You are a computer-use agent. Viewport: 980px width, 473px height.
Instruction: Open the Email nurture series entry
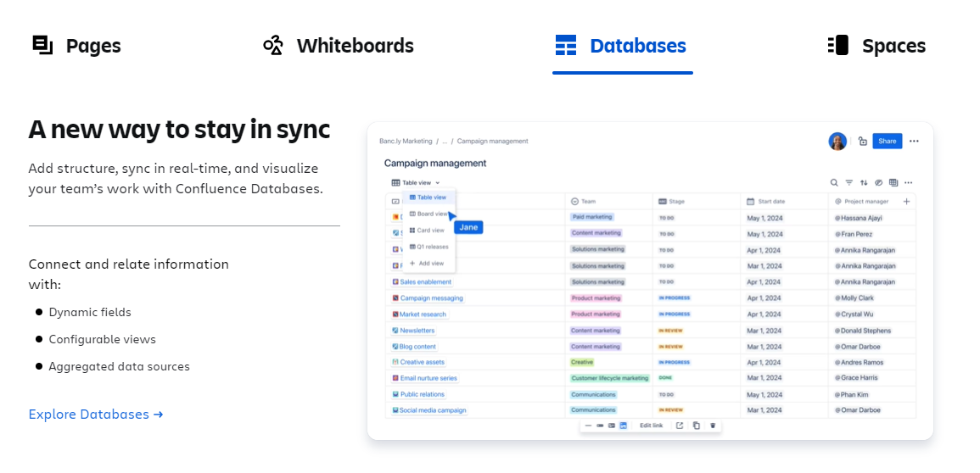click(x=428, y=378)
